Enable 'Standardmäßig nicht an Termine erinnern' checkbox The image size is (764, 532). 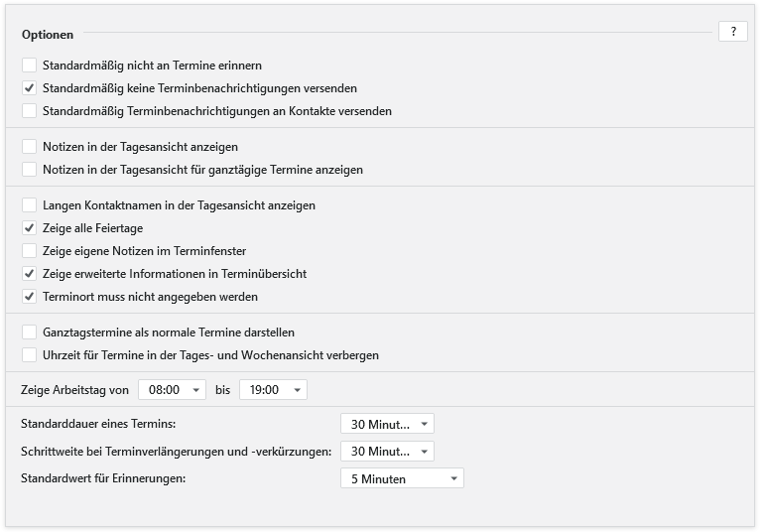[x=30, y=66]
